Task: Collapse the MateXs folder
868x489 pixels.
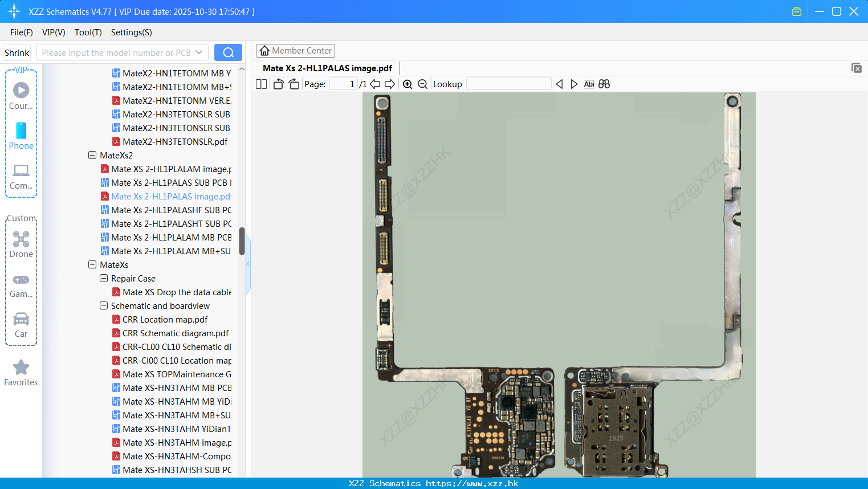Action: (92, 264)
